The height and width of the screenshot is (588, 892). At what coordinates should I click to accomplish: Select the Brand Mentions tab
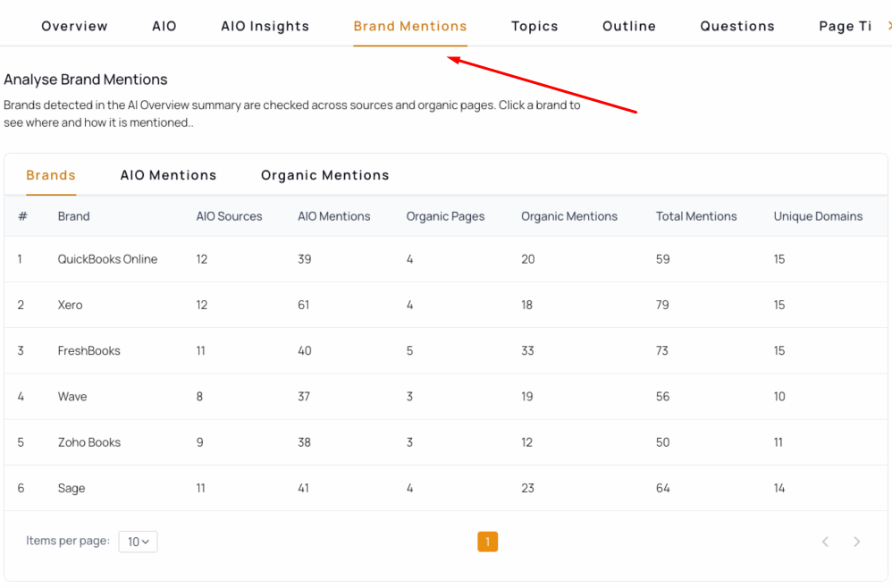[410, 26]
